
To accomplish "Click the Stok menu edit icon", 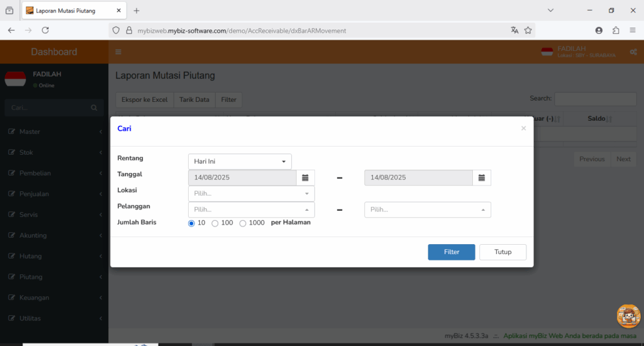I will click(x=11, y=152).
